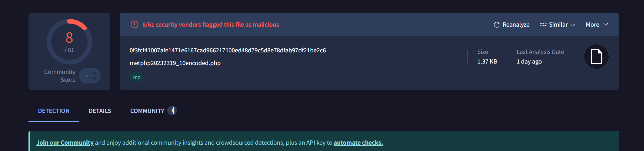Click the SHA-256 file hash text
Viewport: 644px width, 151px height.
(228, 50)
